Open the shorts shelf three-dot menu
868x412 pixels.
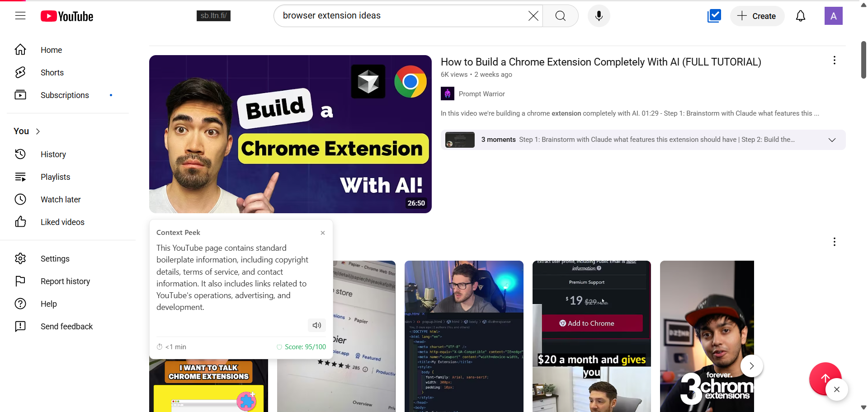[835, 242]
